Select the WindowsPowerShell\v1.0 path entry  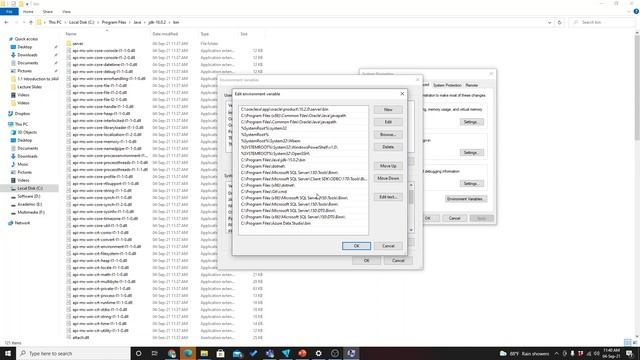pyautogui.click(x=303, y=147)
